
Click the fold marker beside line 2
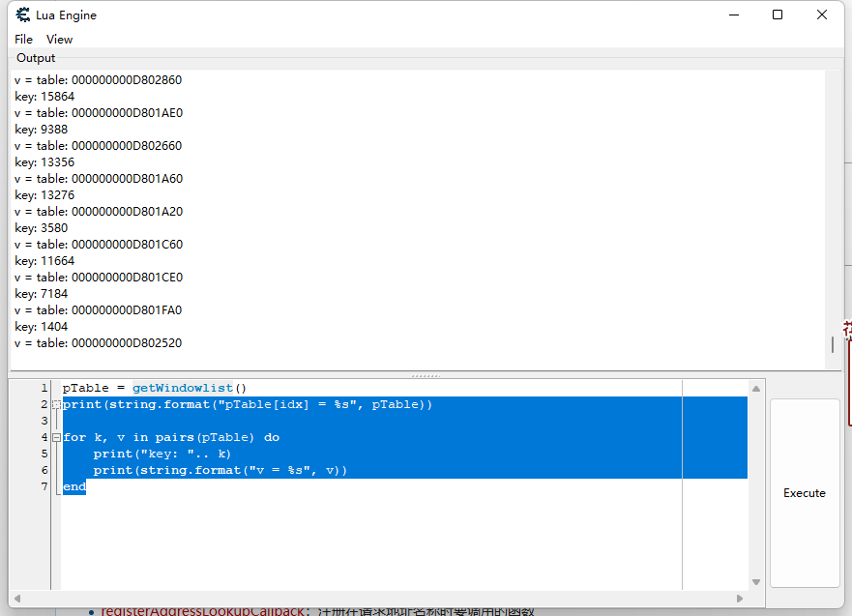coord(56,404)
